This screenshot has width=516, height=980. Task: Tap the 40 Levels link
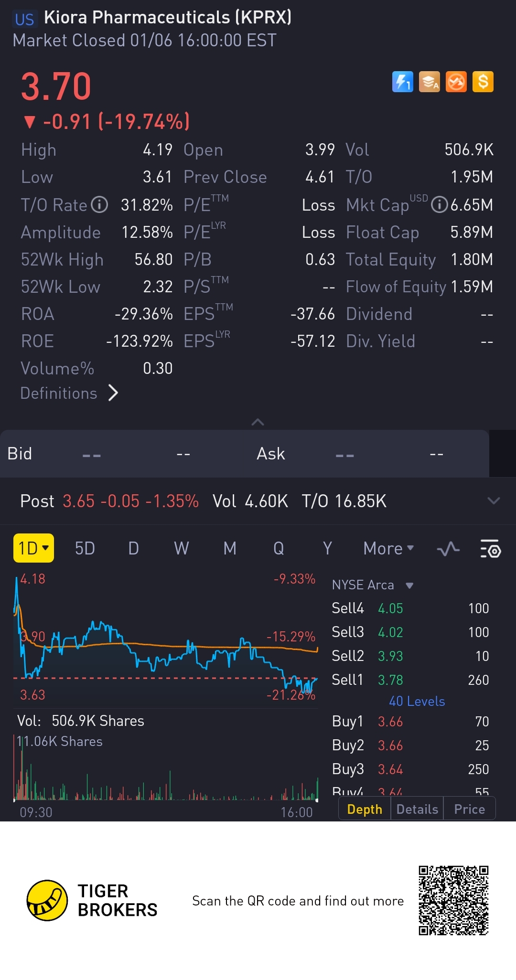417,701
